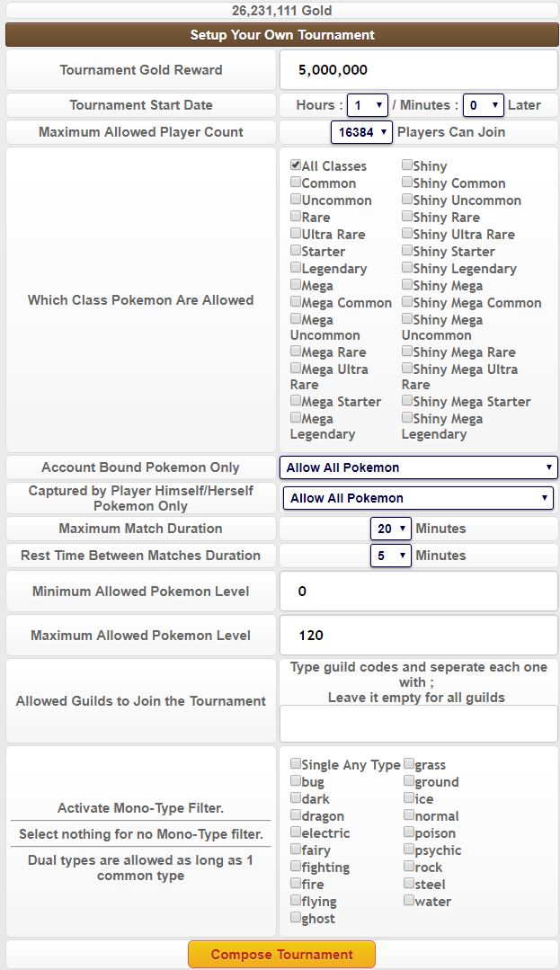Enable the Shiny Legendary class checkbox

click(x=407, y=269)
